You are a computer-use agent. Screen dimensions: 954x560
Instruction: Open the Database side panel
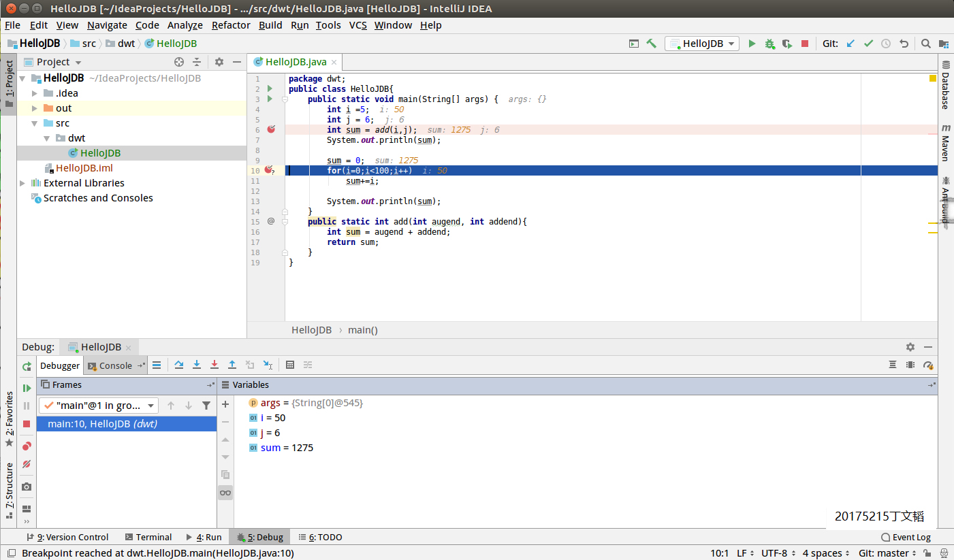[x=946, y=84]
